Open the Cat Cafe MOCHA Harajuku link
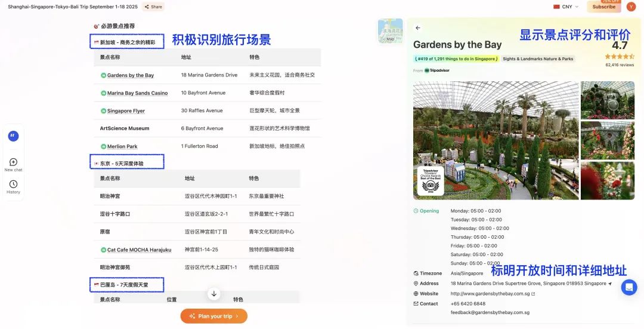The width and height of the screenshot is (644, 329). 139,250
